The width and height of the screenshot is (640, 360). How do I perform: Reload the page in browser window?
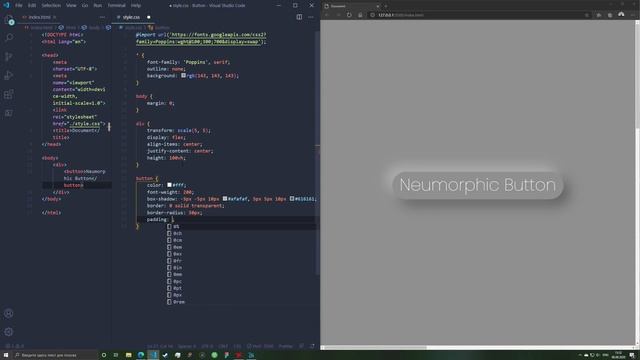pos(349,15)
